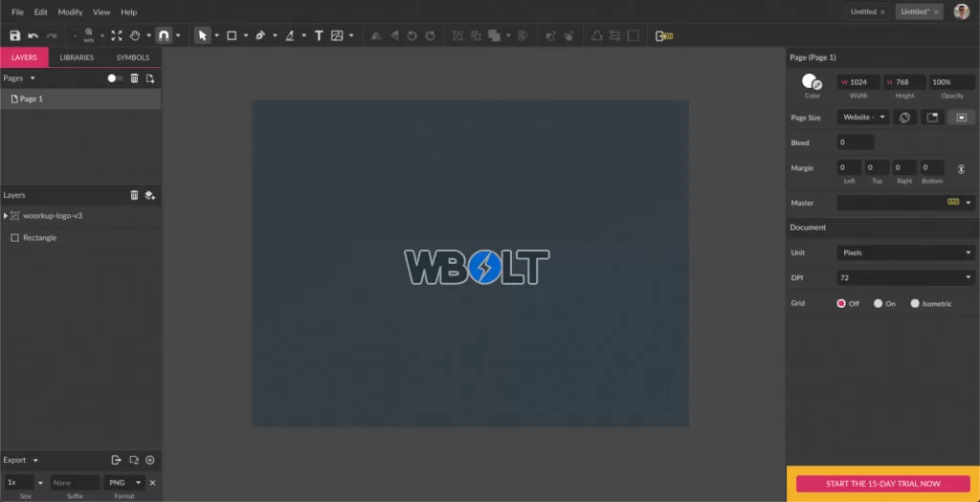
Task: Click the PRO Export icon in toolbar
Action: click(664, 35)
